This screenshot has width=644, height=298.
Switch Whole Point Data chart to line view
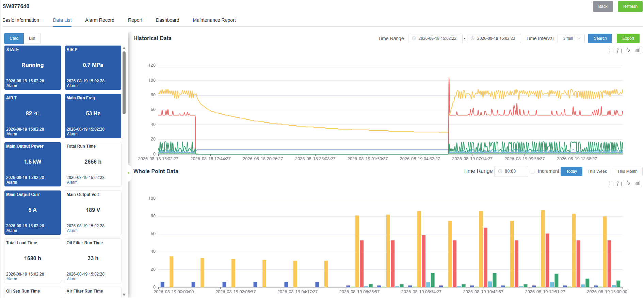629,183
